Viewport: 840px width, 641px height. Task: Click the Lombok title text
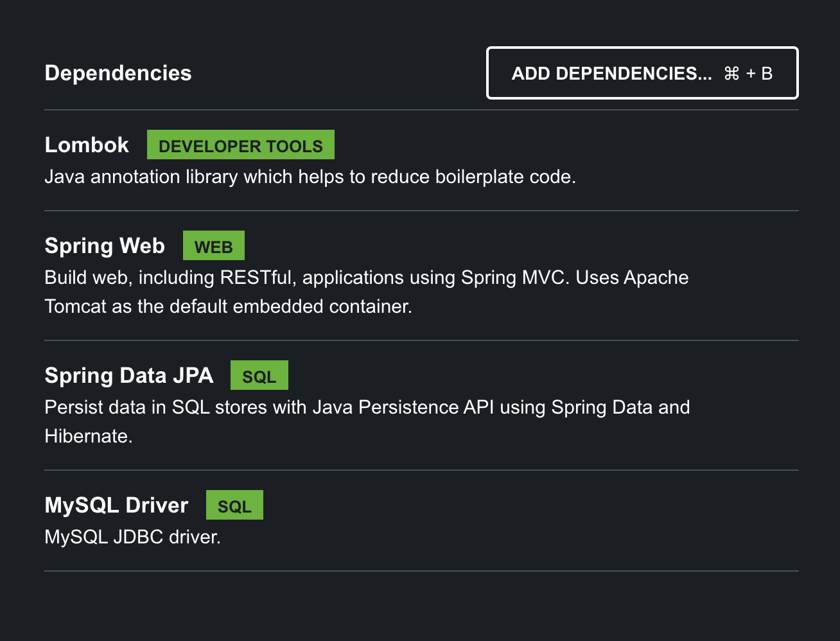[87, 145]
